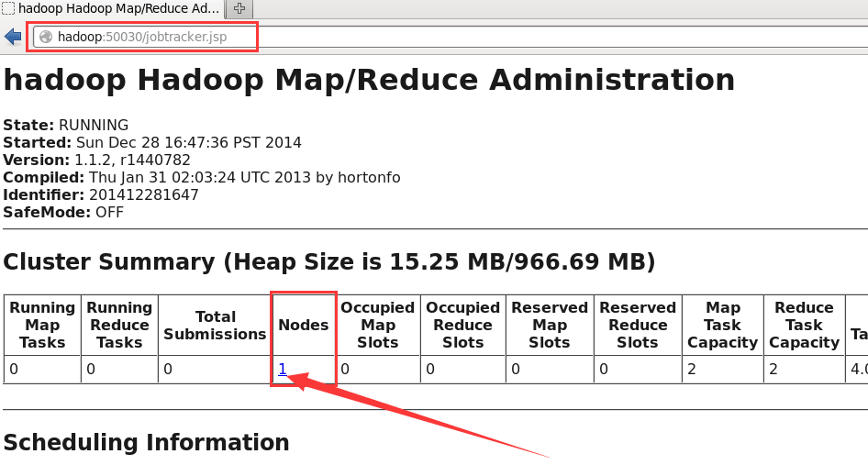This screenshot has width=868, height=465.
Task: Click the 'Cluster Summary' heading
Action: pos(329,261)
